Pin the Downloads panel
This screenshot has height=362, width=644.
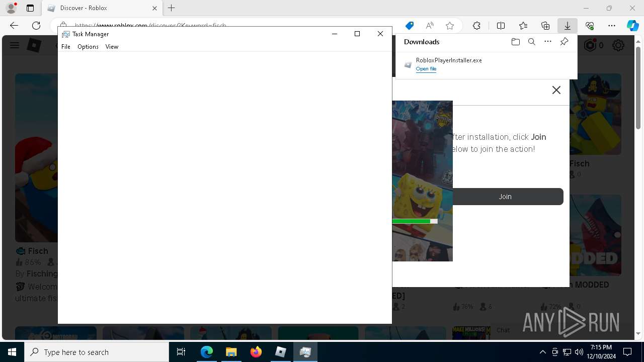(x=564, y=42)
